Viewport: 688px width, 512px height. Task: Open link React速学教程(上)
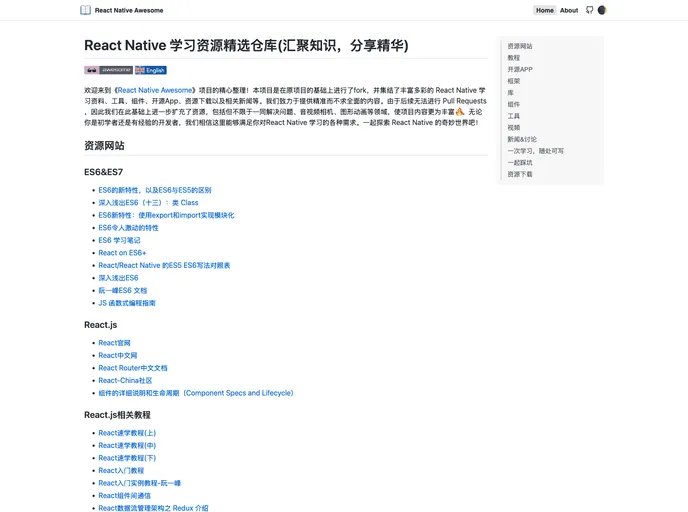coord(127,433)
